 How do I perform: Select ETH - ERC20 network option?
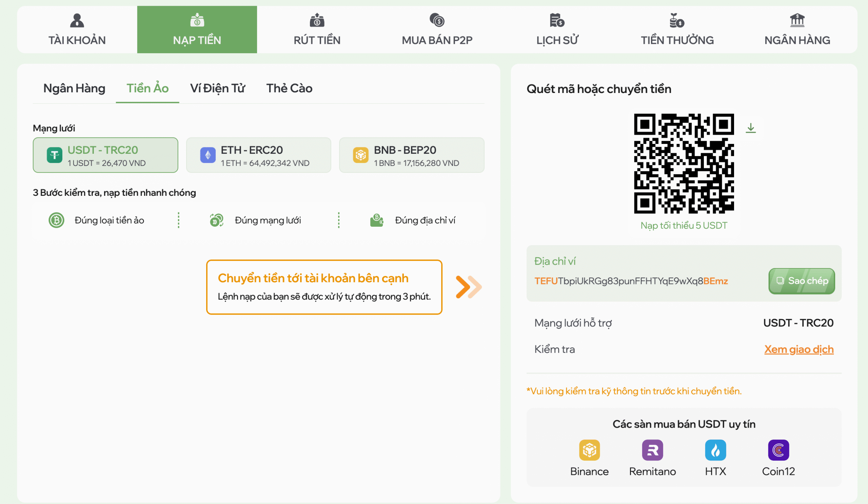pos(258,155)
